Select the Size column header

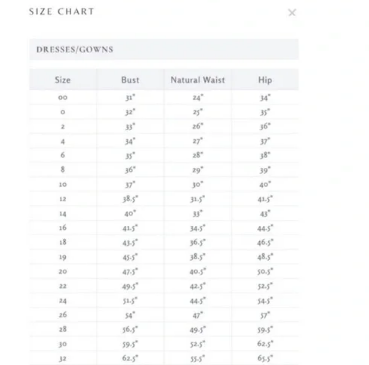[63, 80]
